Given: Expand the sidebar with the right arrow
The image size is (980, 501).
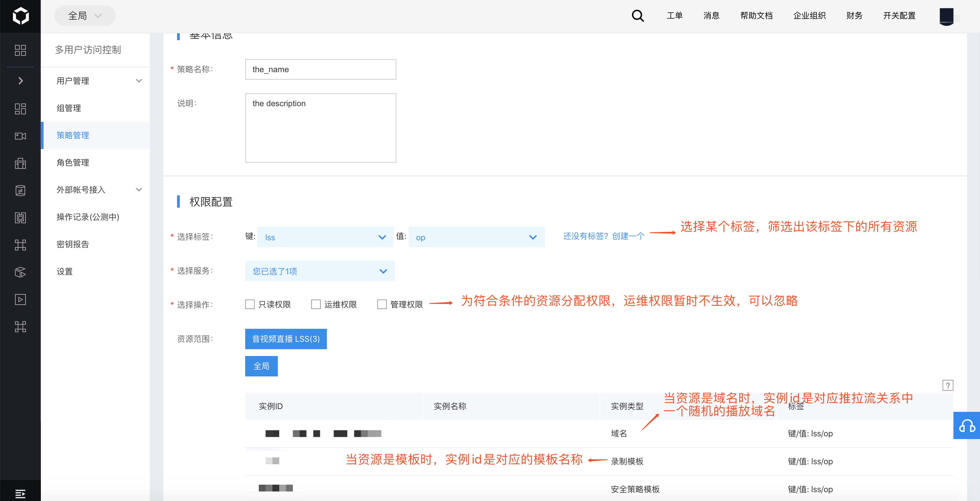Looking at the screenshot, I should click(20, 81).
